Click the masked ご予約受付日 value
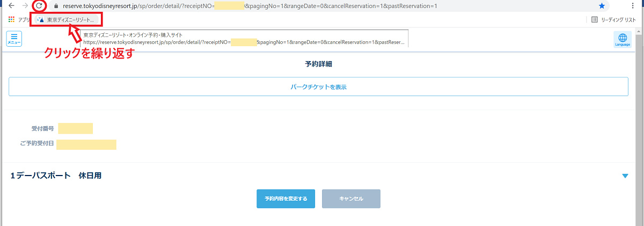The image size is (644, 226). pos(86,144)
